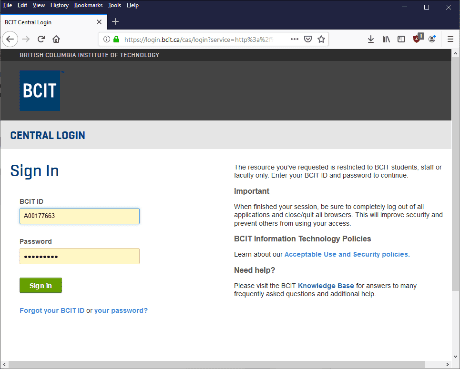Bookmark this page with the star icon
This screenshot has height=369, width=460.
pyautogui.click(x=321, y=39)
